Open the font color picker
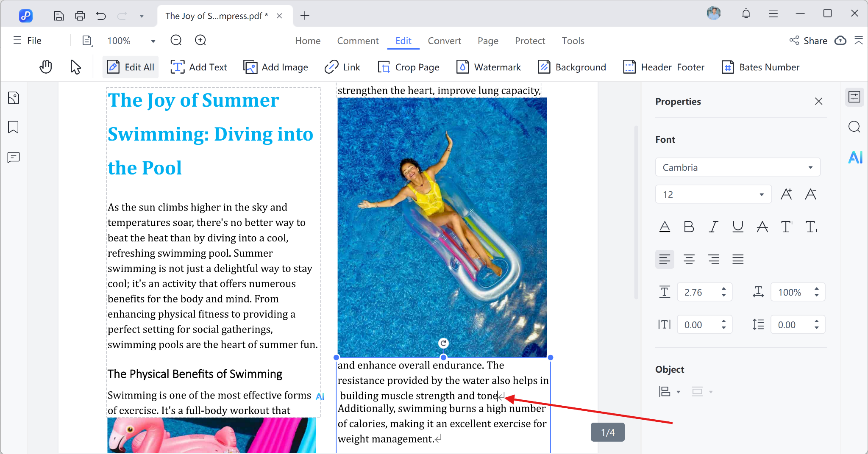 (x=665, y=227)
